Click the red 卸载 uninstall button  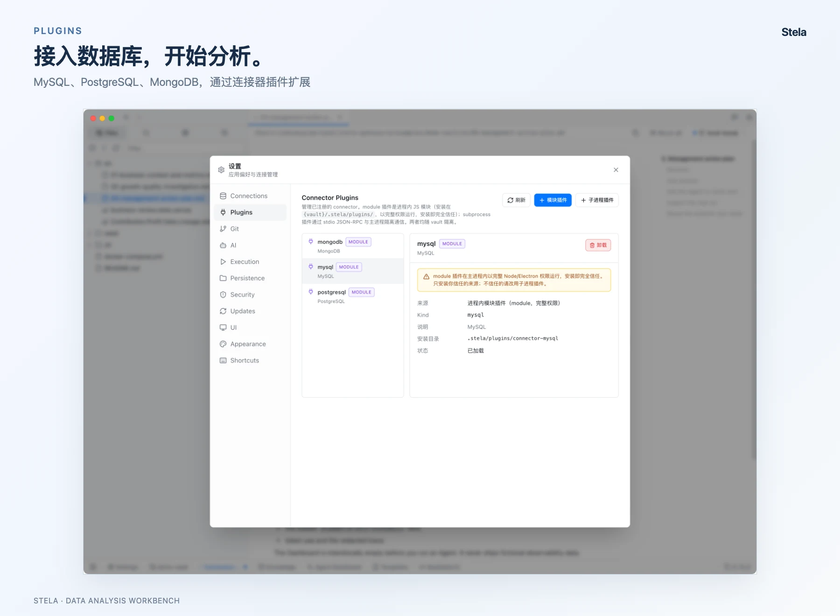point(598,245)
